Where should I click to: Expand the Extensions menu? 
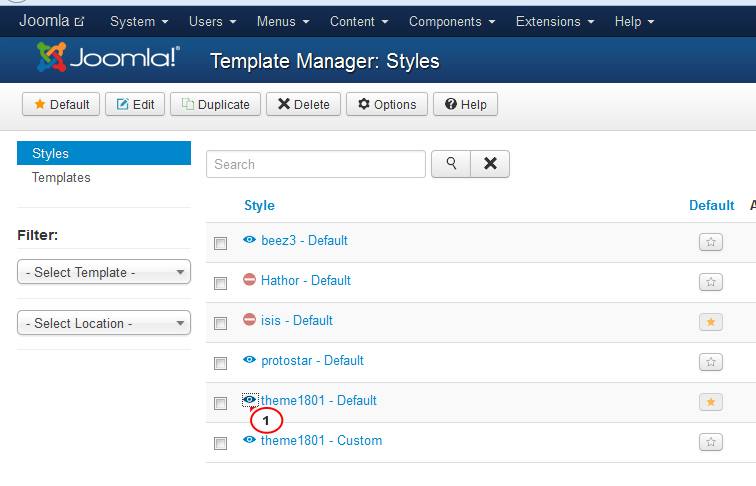click(555, 21)
